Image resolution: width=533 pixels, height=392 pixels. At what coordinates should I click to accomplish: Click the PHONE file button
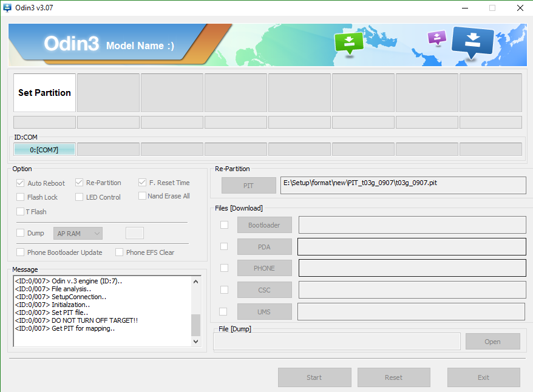pos(265,268)
